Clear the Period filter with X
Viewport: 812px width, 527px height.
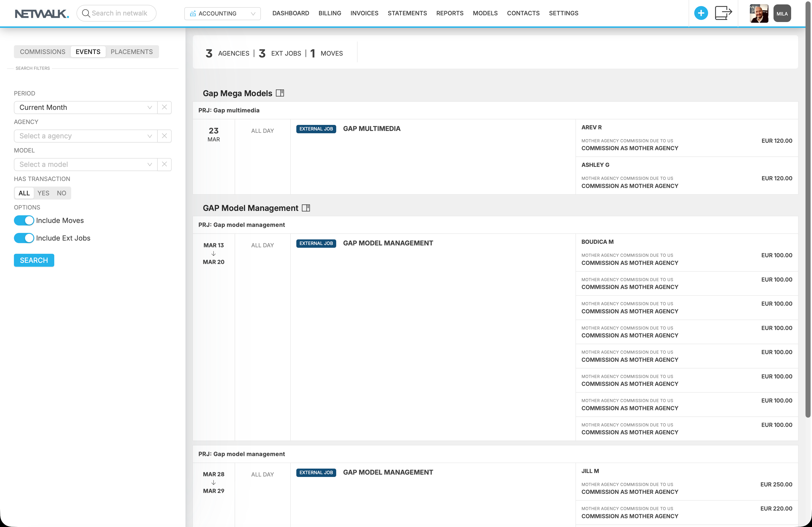[164, 107]
